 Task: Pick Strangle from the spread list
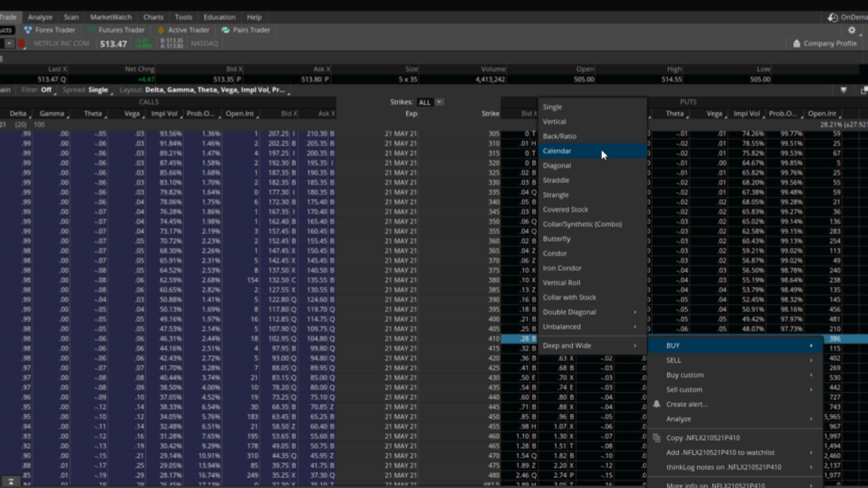(592, 195)
